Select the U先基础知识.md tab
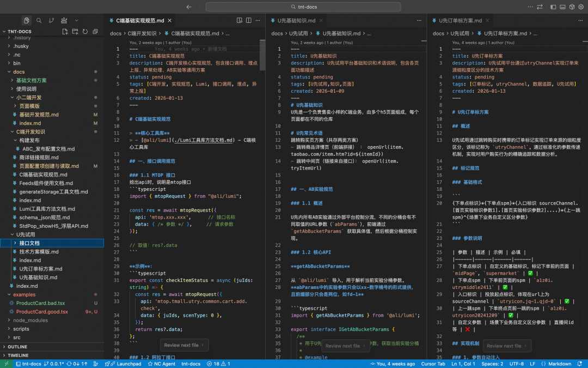This screenshot has width=588, height=368. pos(296,21)
